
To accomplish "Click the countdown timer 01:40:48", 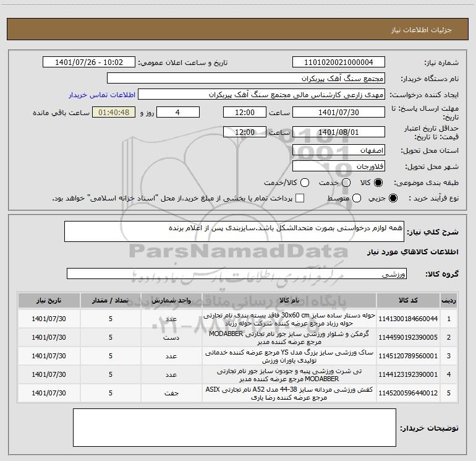I will 114,112.
